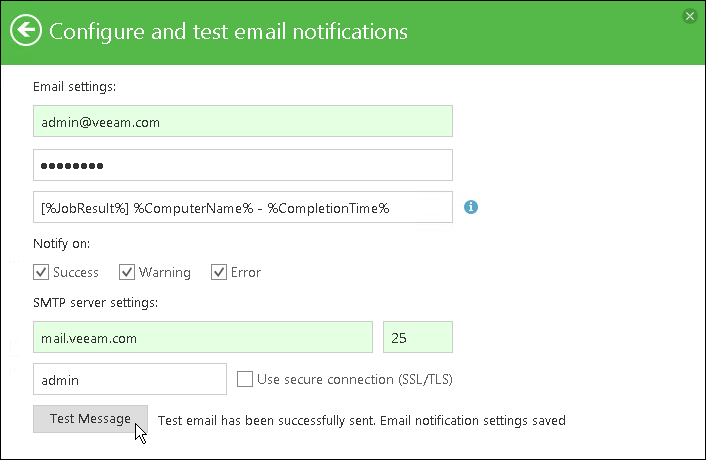Click the port number 25 field
The image size is (706, 460).
(418, 338)
